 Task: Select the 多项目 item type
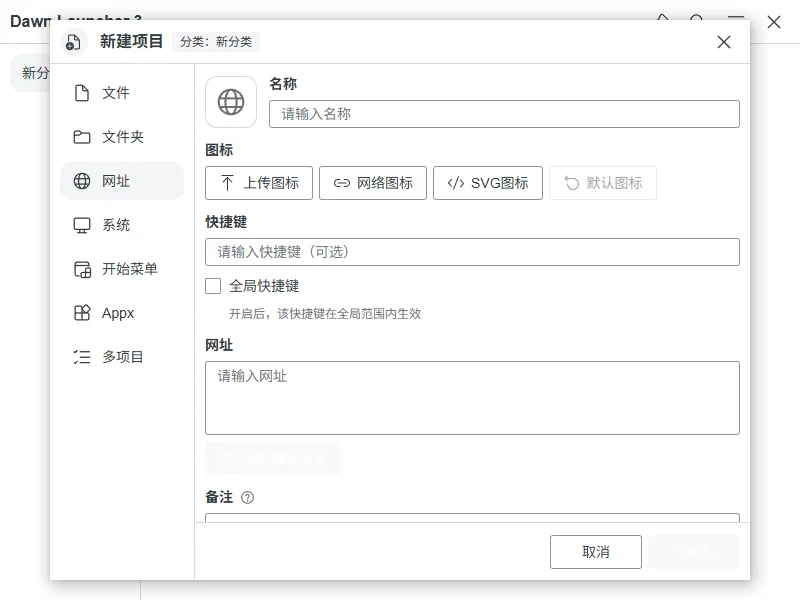121,357
